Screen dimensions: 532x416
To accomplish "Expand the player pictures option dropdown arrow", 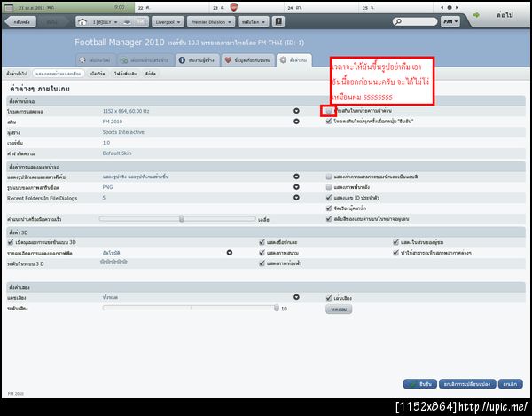I will (296, 177).
